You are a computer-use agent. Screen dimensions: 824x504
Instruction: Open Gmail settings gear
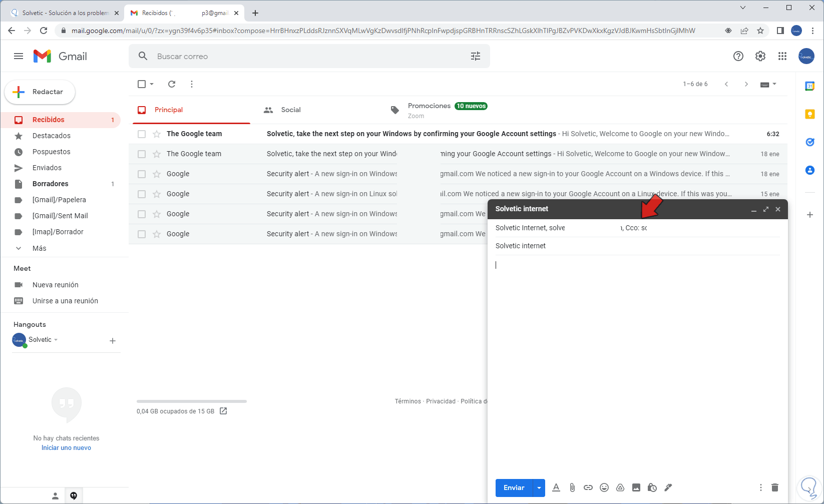(760, 56)
